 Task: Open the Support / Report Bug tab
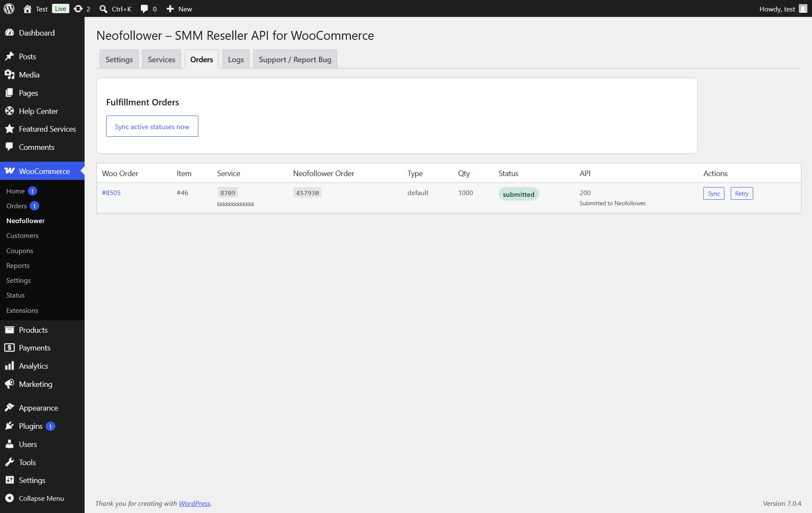[x=295, y=59]
